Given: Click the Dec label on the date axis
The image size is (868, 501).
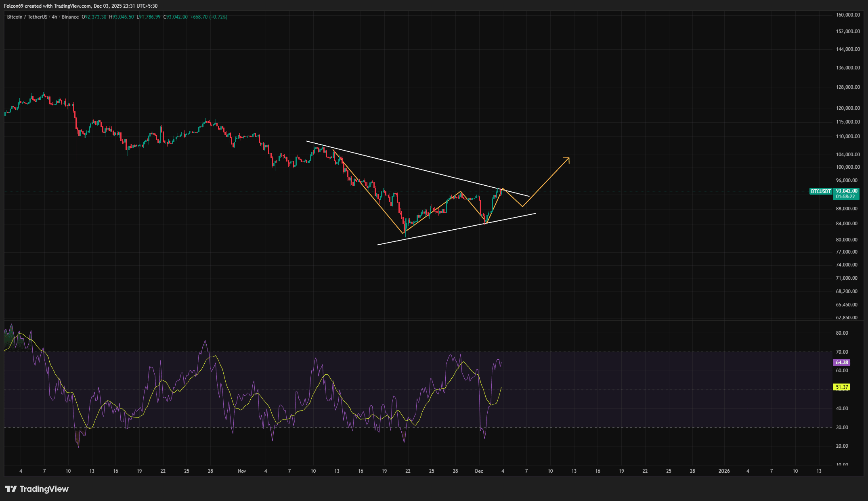Looking at the screenshot, I should point(479,471).
